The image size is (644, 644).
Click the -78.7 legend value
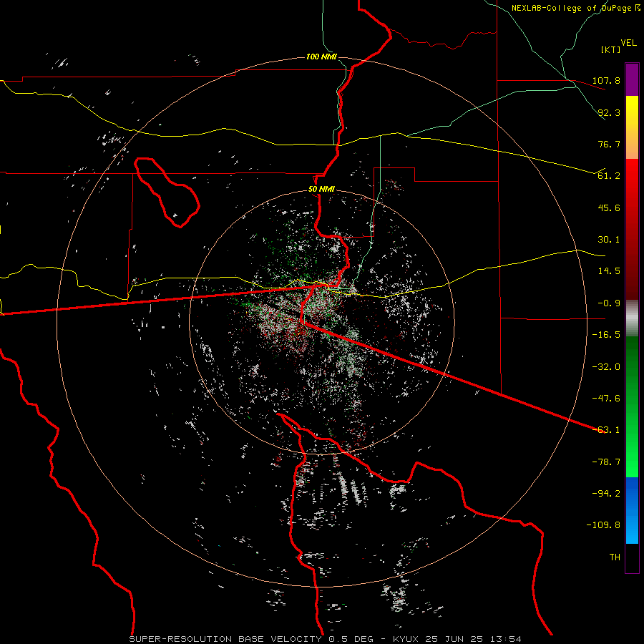pos(606,462)
